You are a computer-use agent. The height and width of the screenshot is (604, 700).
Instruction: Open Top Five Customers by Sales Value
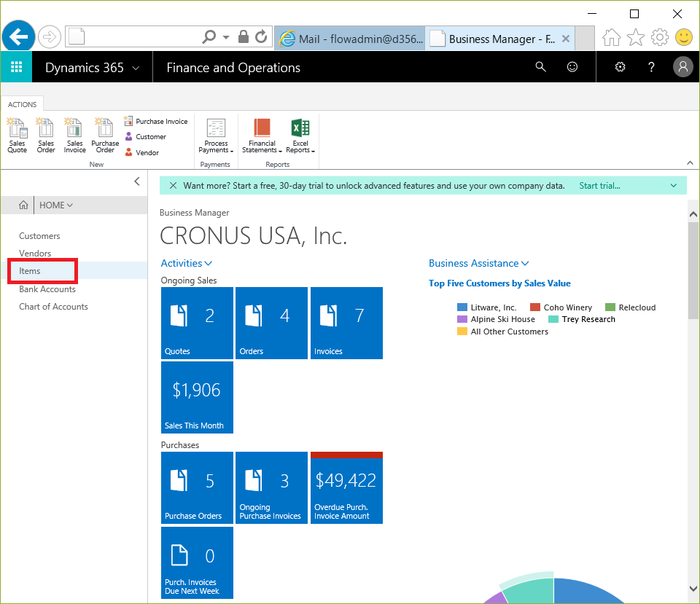coord(499,283)
